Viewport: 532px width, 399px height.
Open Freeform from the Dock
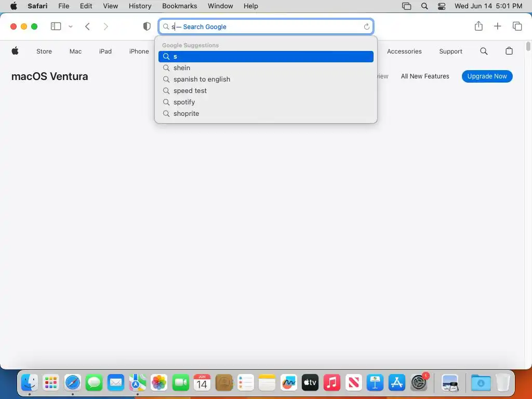point(289,383)
